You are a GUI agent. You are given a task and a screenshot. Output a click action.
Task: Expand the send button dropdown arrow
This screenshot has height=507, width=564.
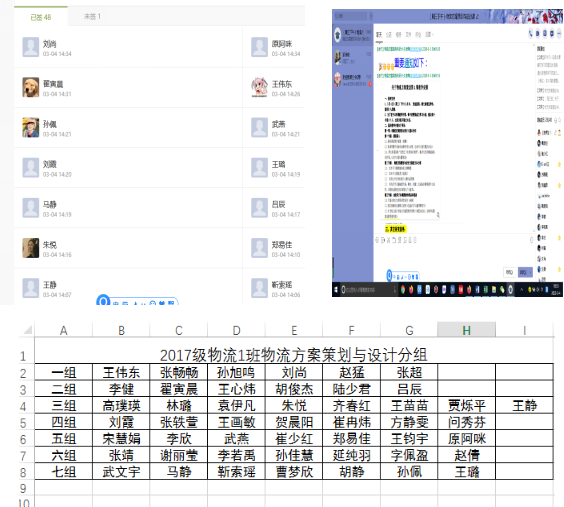click(x=530, y=272)
